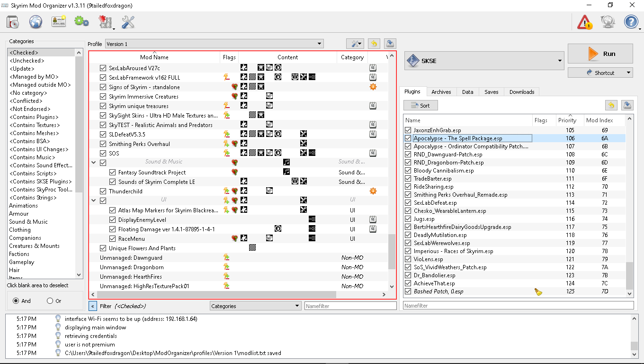This screenshot has width=644, height=364.
Task: Click restore backup icon above mod list
Action: [374, 44]
